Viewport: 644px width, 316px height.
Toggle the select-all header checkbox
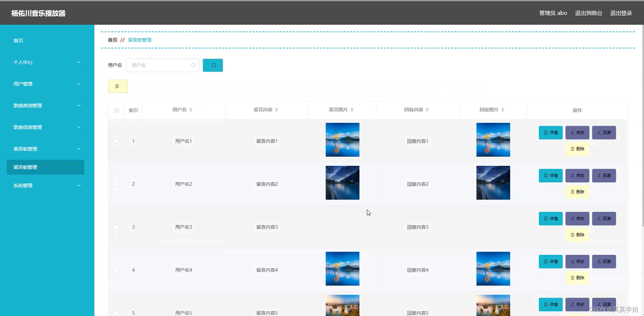[x=117, y=110]
